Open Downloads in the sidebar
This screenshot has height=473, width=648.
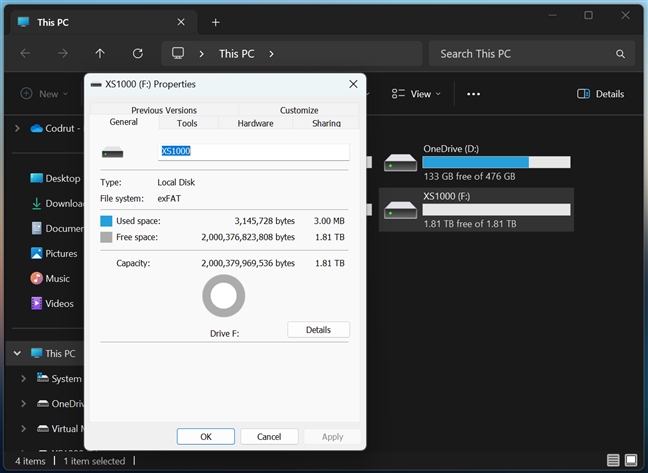(57, 203)
